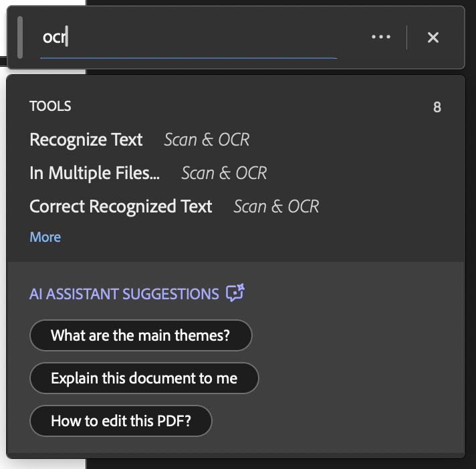Expand tool results with More link
This screenshot has width=476, height=469.
45,237
